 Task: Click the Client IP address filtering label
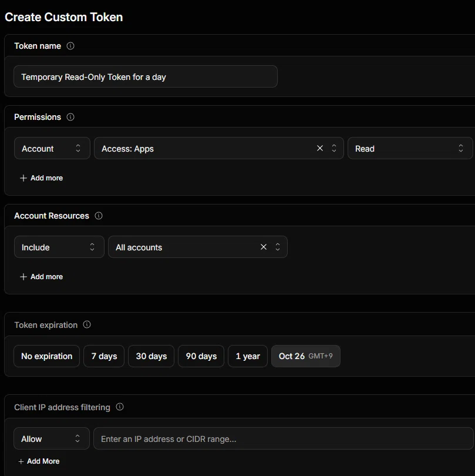click(x=62, y=407)
